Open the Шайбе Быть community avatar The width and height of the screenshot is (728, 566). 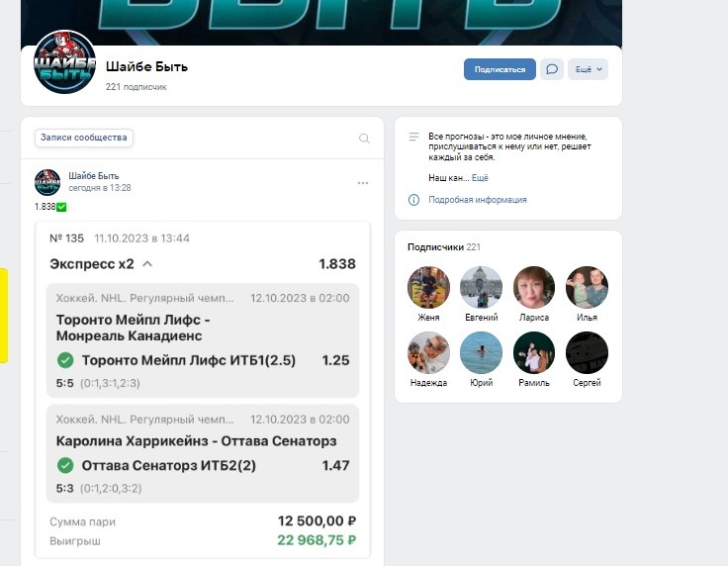coord(64,61)
